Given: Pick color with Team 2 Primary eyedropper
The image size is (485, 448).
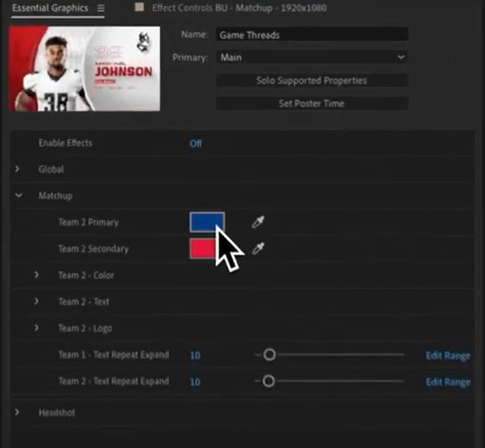Looking at the screenshot, I should (x=258, y=222).
